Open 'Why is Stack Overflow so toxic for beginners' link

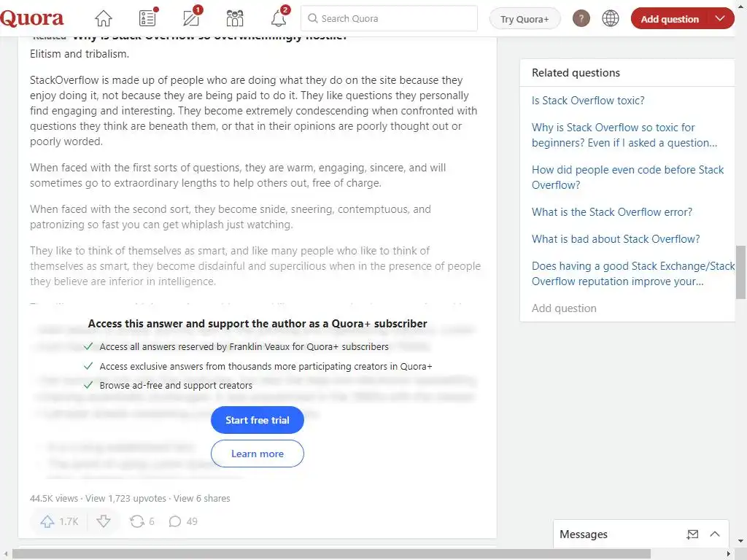click(624, 135)
